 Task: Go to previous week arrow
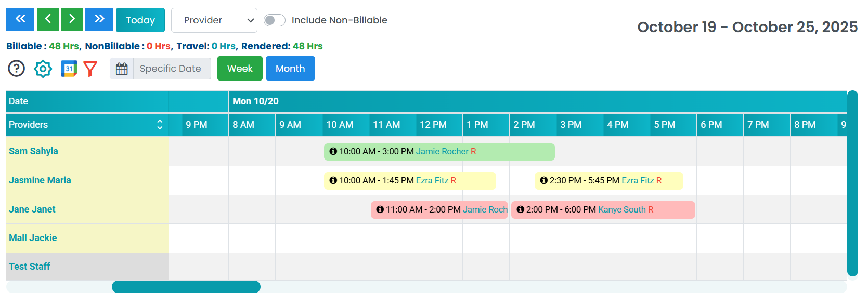point(47,20)
